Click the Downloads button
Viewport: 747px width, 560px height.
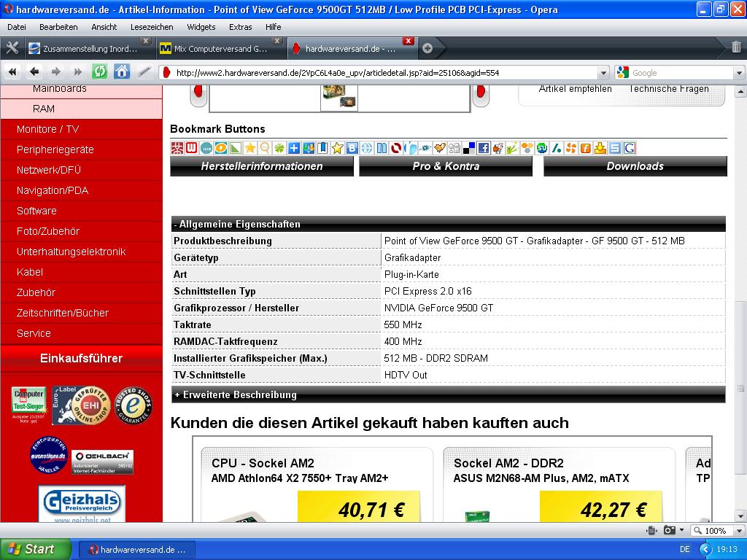(x=635, y=166)
